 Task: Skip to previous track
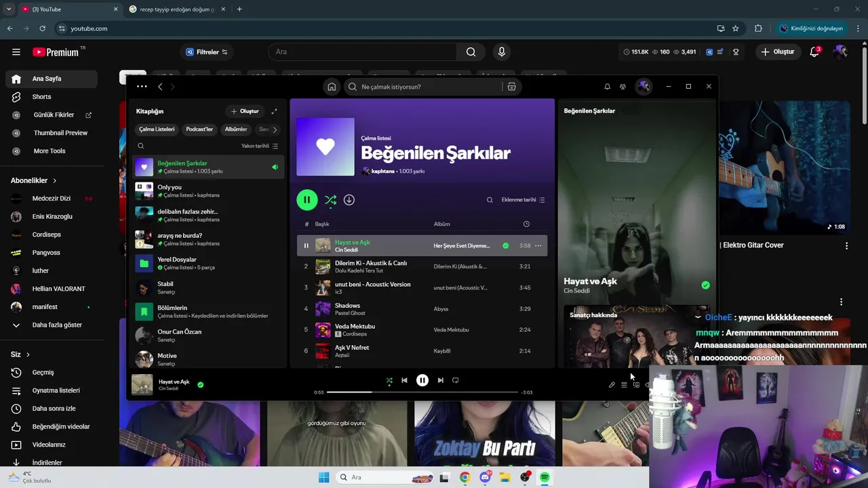point(404,380)
